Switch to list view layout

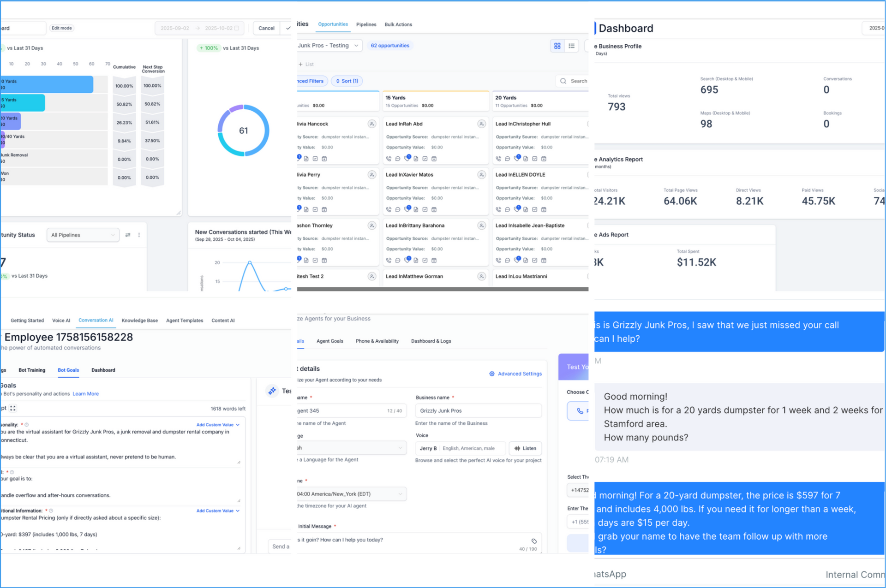click(571, 46)
